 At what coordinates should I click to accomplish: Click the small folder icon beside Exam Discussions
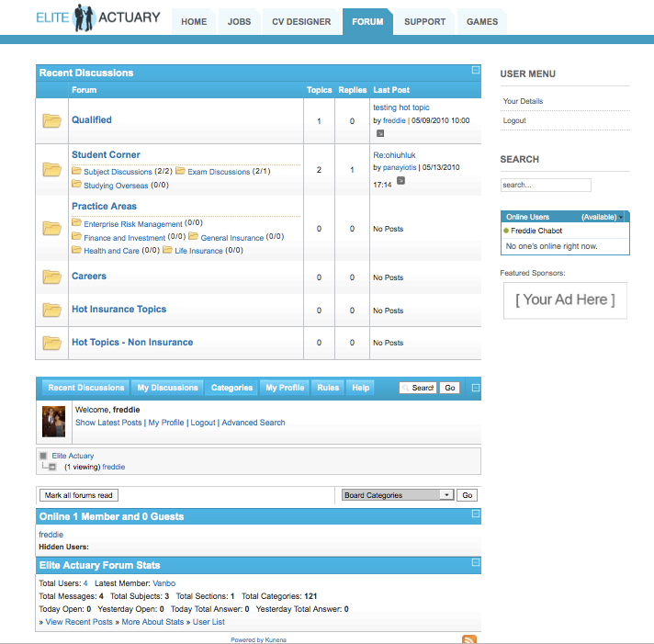pyautogui.click(x=181, y=171)
